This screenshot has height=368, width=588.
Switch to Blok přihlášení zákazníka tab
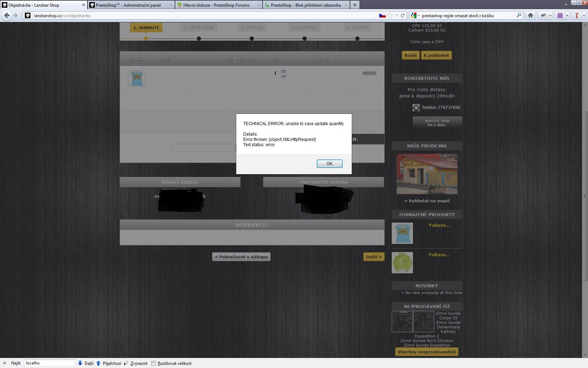coord(306,5)
